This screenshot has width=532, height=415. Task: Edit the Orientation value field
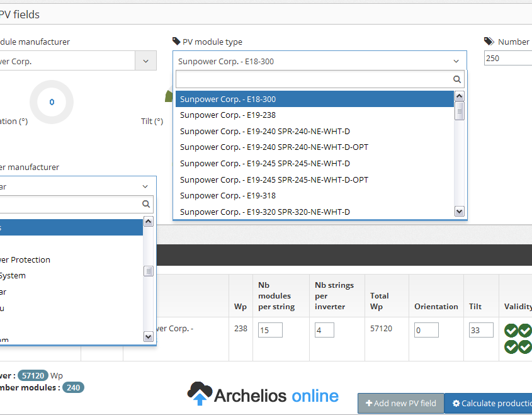point(426,330)
